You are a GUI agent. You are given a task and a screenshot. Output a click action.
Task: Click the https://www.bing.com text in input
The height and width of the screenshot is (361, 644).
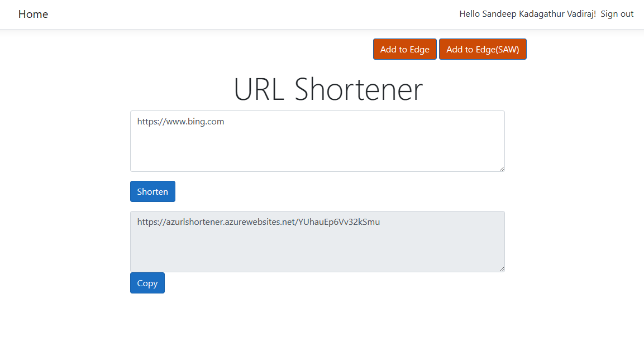(x=180, y=122)
